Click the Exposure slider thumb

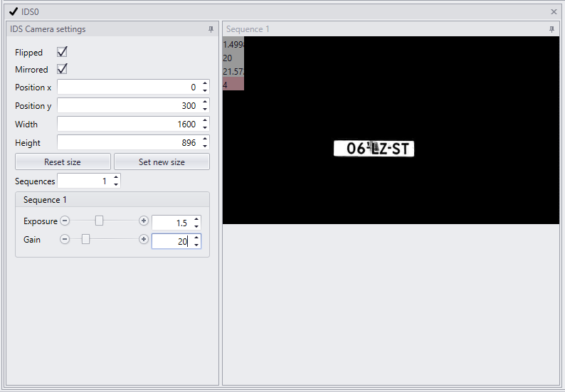[x=99, y=221]
